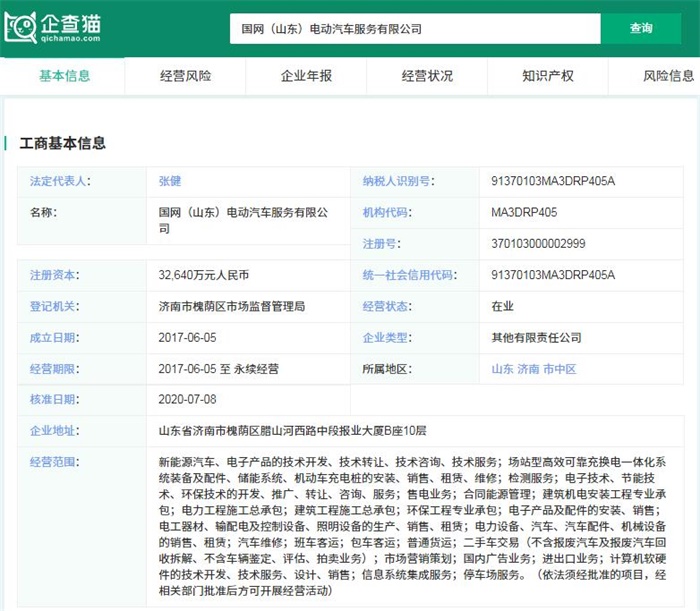Screen dimensions: 700x611
Task: Go to the 经营状况 tab
Action: pos(427,76)
